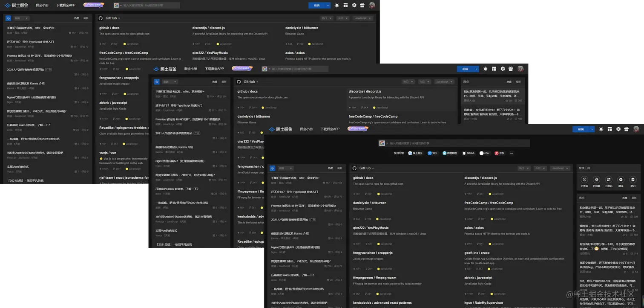The image size is (644, 308).
Task: Expand arrow beside blue 前端 button front window
Action: 591,129
